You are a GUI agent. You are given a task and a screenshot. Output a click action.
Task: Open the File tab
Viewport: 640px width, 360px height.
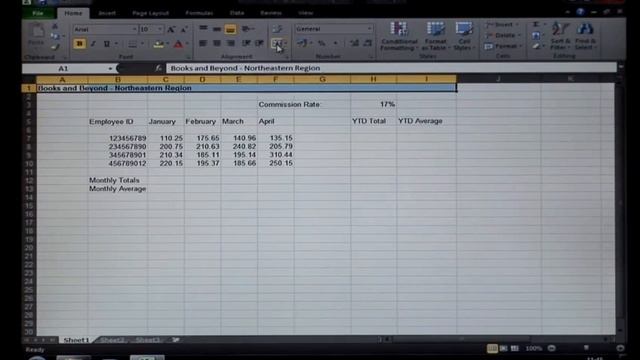(x=38, y=13)
